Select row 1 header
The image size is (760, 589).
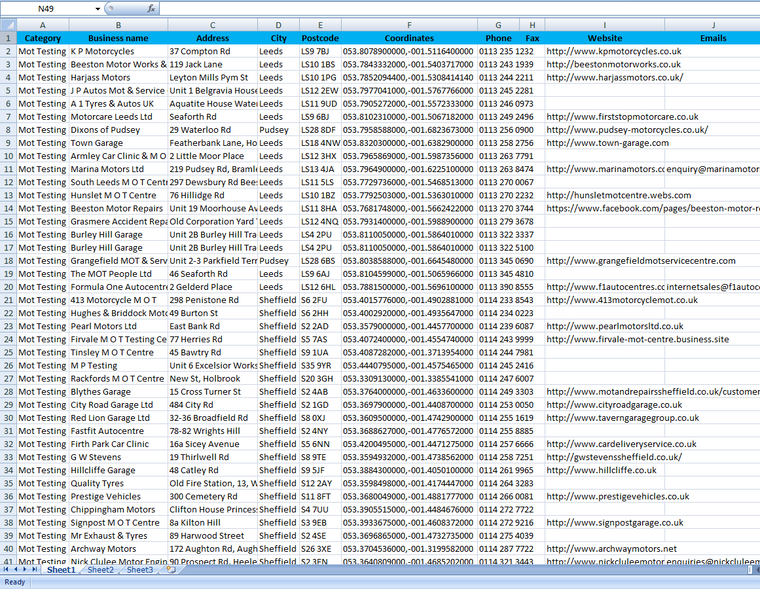(8, 38)
